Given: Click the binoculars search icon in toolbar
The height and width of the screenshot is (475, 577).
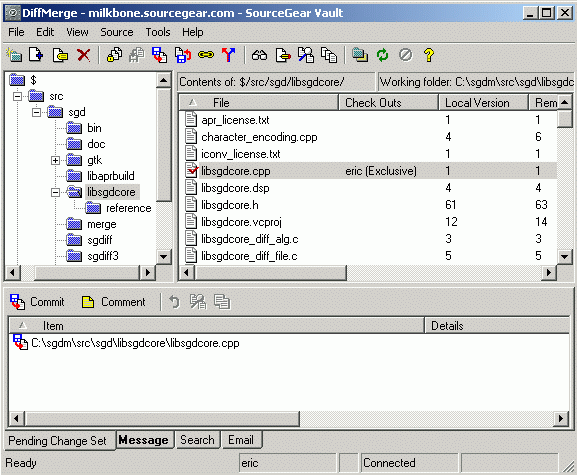Looking at the screenshot, I should pyautogui.click(x=259, y=56).
